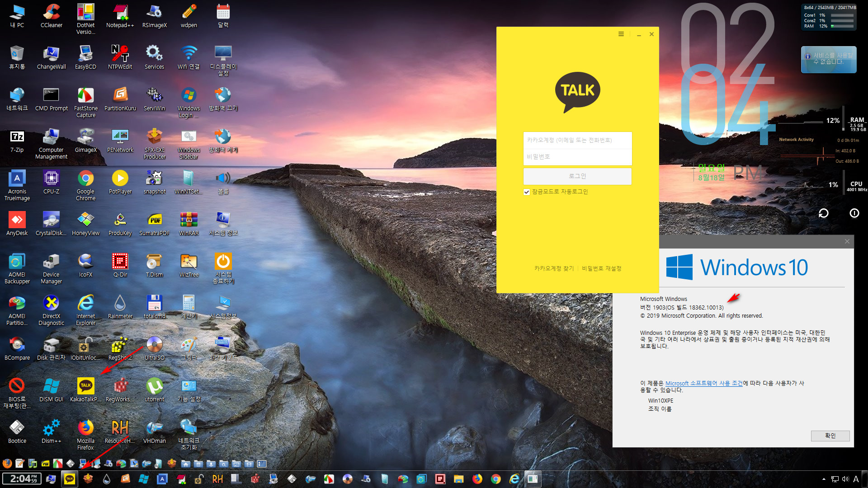Click the Rainmeter power button icon
Screen dimensions: 868x488
click(854, 213)
